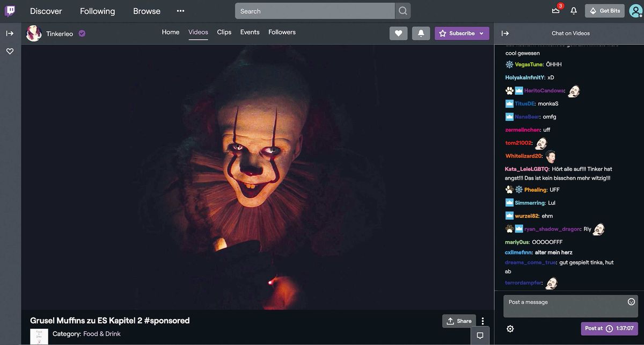
Task: Click chat username terrordampfer
Action: (523, 283)
